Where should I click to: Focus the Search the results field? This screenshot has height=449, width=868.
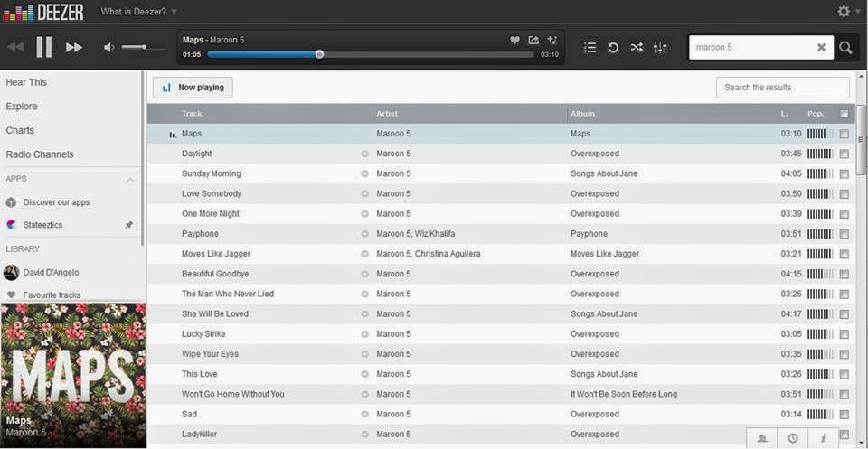point(783,88)
